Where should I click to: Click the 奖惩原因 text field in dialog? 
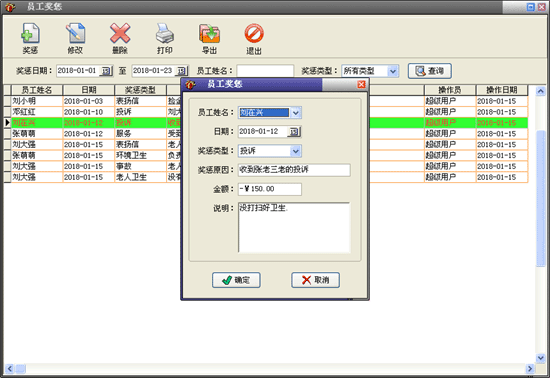[x=294, y=170]
